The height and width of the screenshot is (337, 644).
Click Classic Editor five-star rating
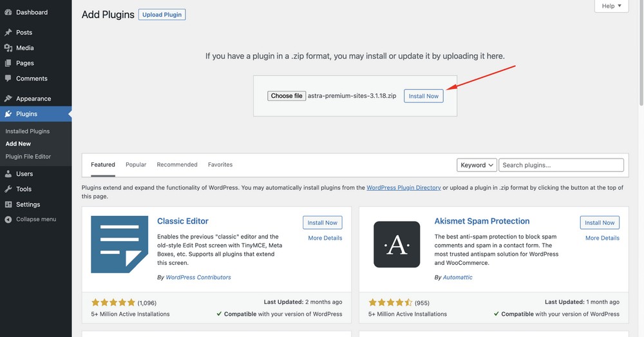click(x=113, y=302)
